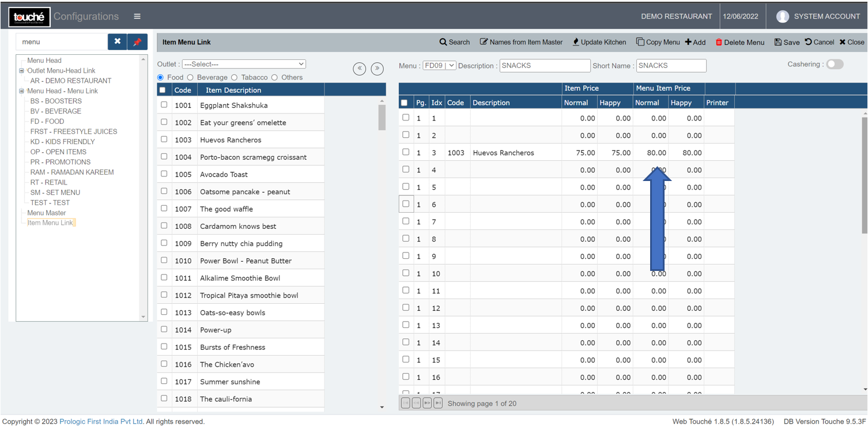The image size is (868, 426).
Task: Delete Menu using trash icon
Action: click(x=739, y=42)
